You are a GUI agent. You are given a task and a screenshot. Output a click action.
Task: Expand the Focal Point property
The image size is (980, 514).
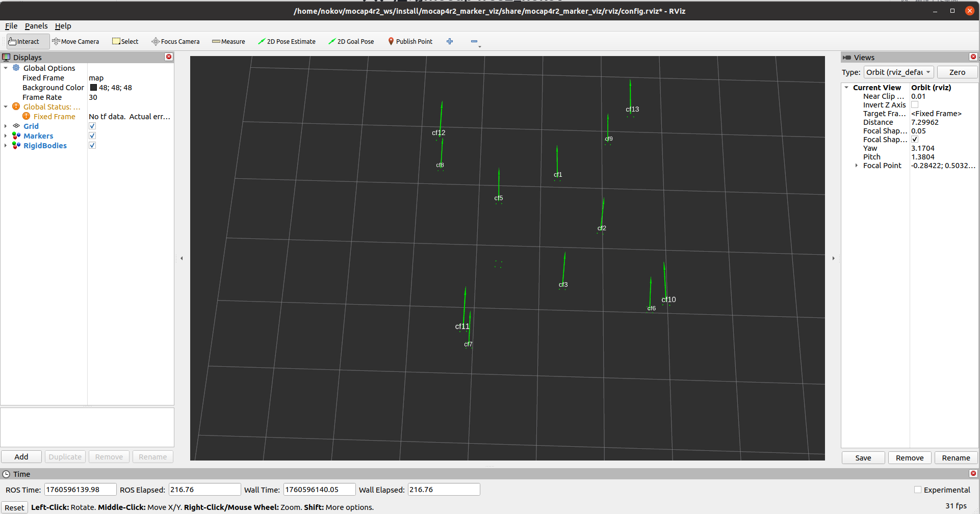click(x=856, y=165)
